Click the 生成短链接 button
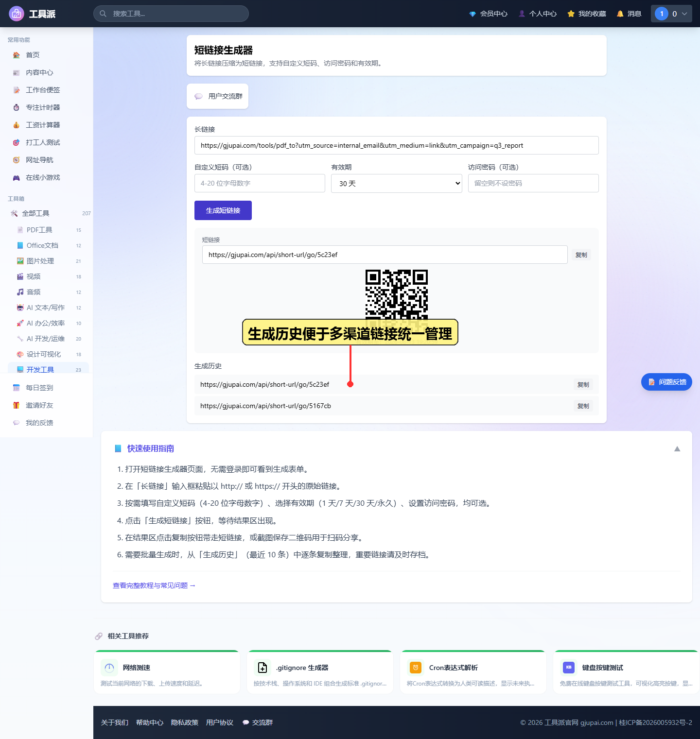The height and width of the screenshot is (739, 700). [x=223, y=210]
